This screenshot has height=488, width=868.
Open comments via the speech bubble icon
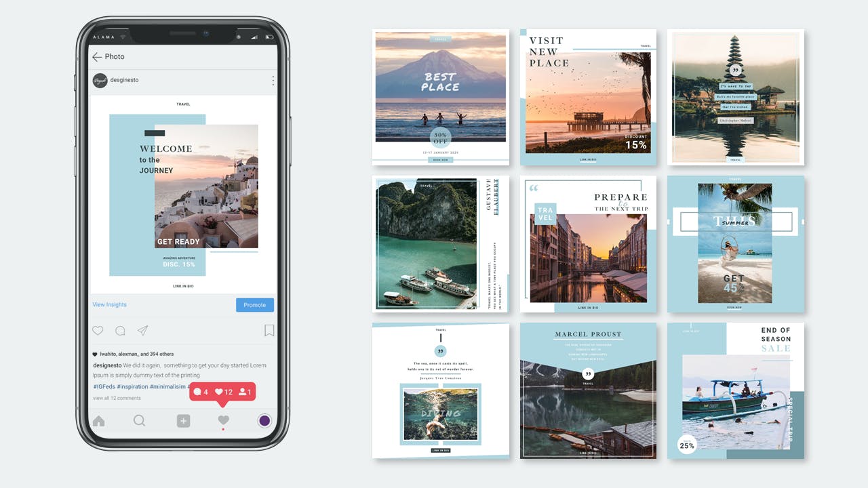[120, 330]
